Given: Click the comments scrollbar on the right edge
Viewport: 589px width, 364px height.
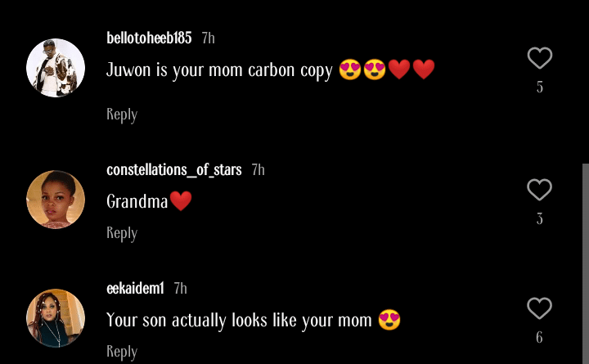Looking at the screenshot, I should click(585, 262).
